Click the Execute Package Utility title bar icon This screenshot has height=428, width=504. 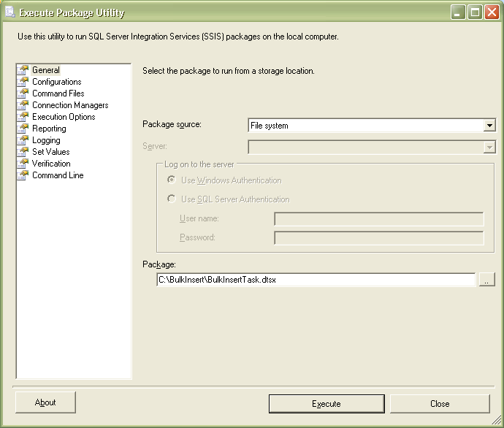[x=10, y=12]
